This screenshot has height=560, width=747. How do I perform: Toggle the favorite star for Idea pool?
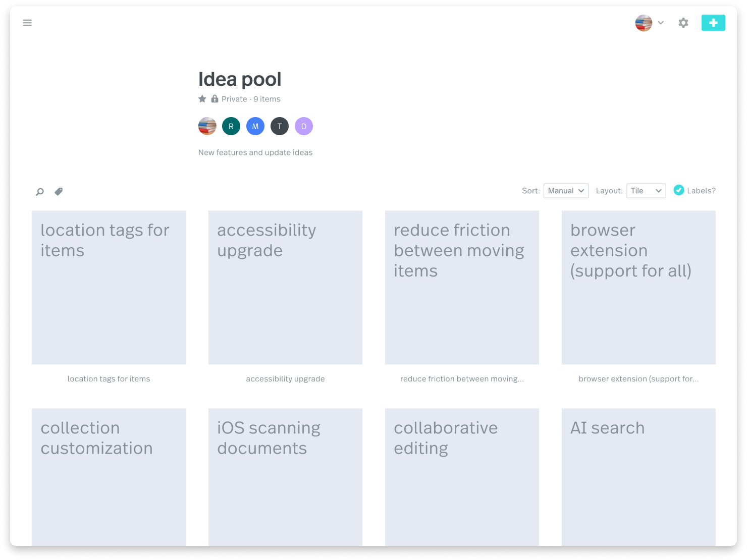coord(202,99)
